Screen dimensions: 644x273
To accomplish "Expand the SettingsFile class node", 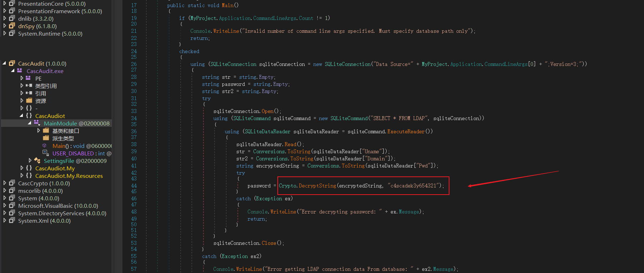I will click(30, 161).
